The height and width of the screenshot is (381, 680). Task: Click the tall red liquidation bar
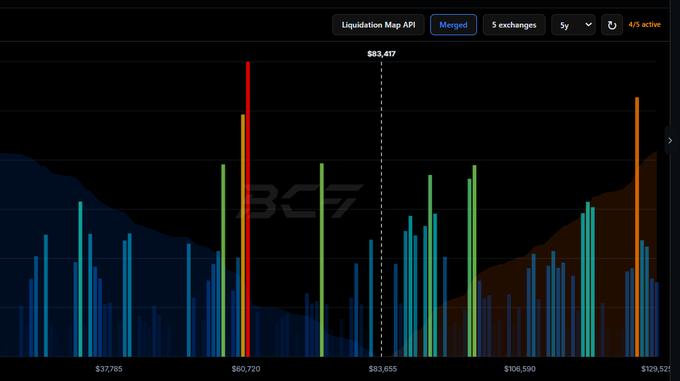248,209
